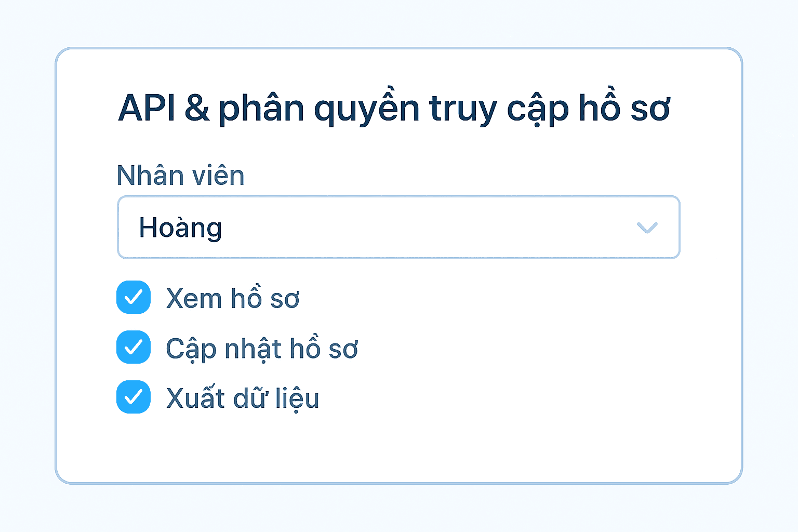Toggle the Xuất dữ liệu checkbox
The width and height of the screenshot is (798, 532).
(134, 397)
